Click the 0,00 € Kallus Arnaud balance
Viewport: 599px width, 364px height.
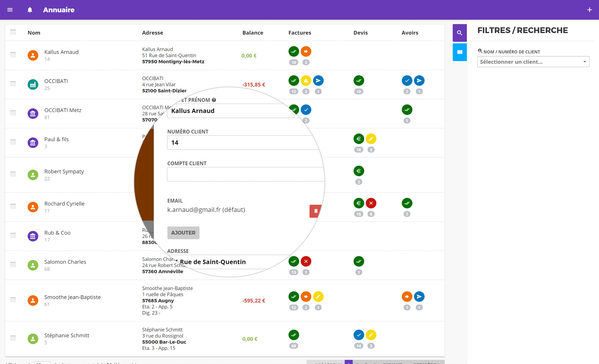pos(249,56)
